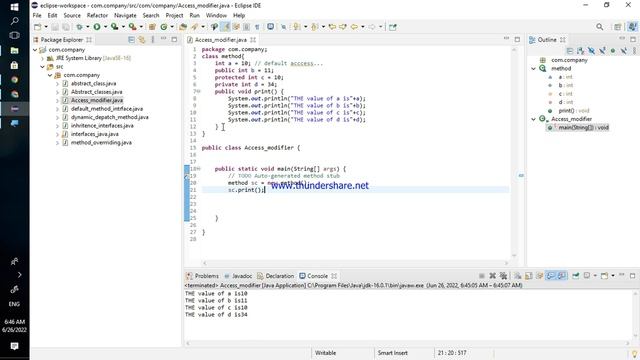Click the Next Annotation icon
The width and height of the screenshot is (640, 360).
pos(297,27)
